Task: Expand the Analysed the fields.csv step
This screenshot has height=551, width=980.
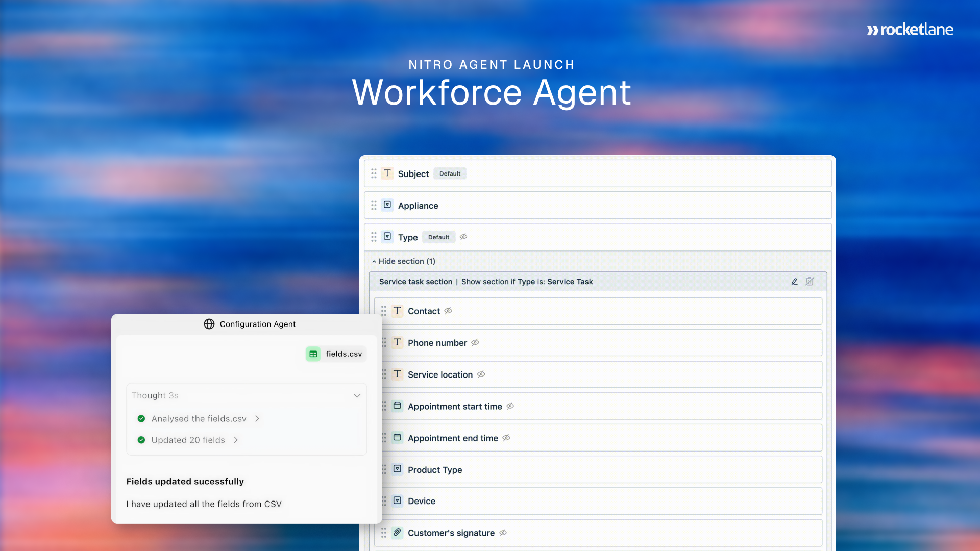Action: (x=257, y=419)
